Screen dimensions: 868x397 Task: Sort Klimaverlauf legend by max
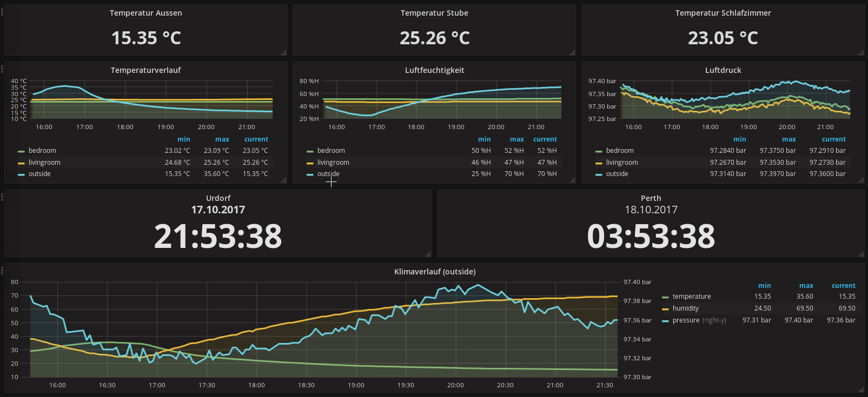tap(806, 286)
